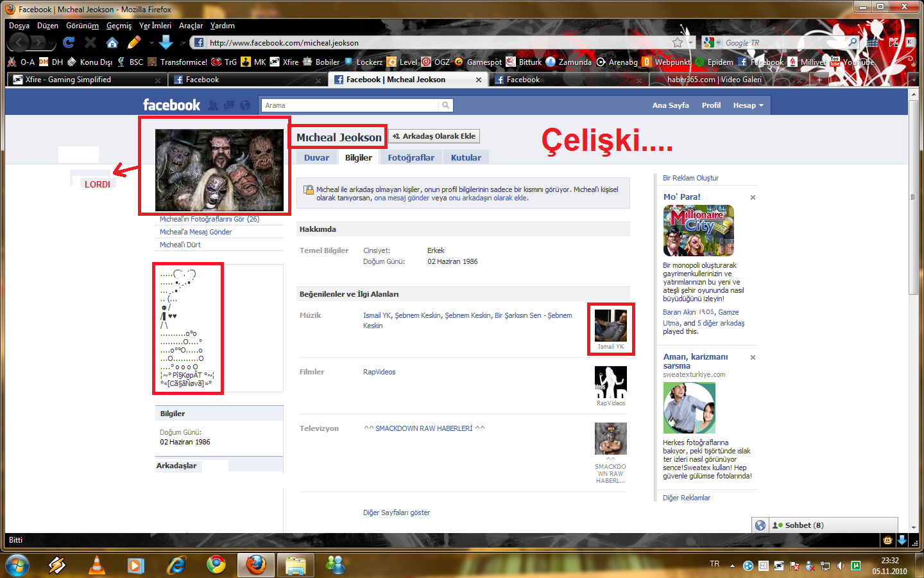The height and width of the screenshot is (578, 924).
Task: Click Arkadaş Olarak Ekle button
Action: 434,136
